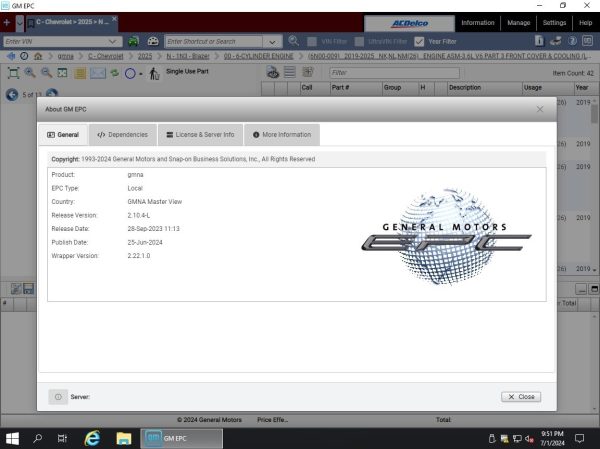Click the envelope email icon
This screenshot has height=449, width=600.
[98, 73]
